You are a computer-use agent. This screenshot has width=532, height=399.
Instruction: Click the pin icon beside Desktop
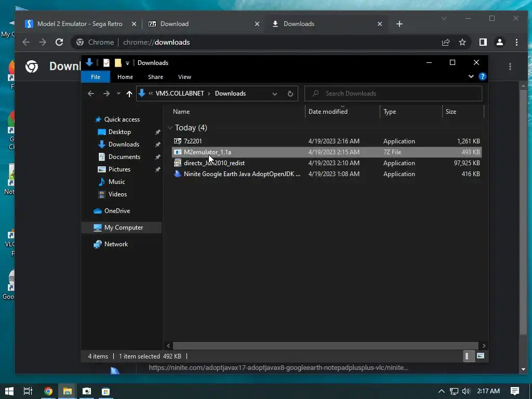[x=158, y=132]
